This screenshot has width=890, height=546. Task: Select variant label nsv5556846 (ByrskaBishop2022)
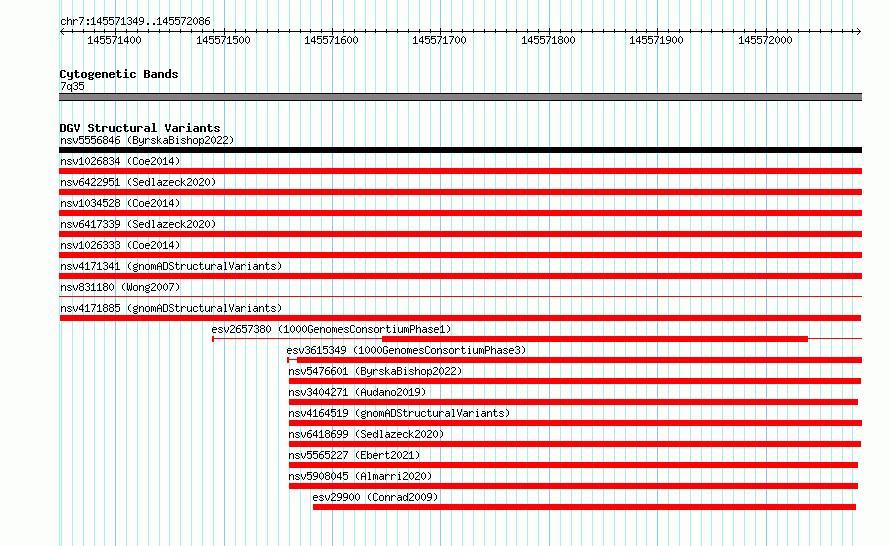[147, 140]
